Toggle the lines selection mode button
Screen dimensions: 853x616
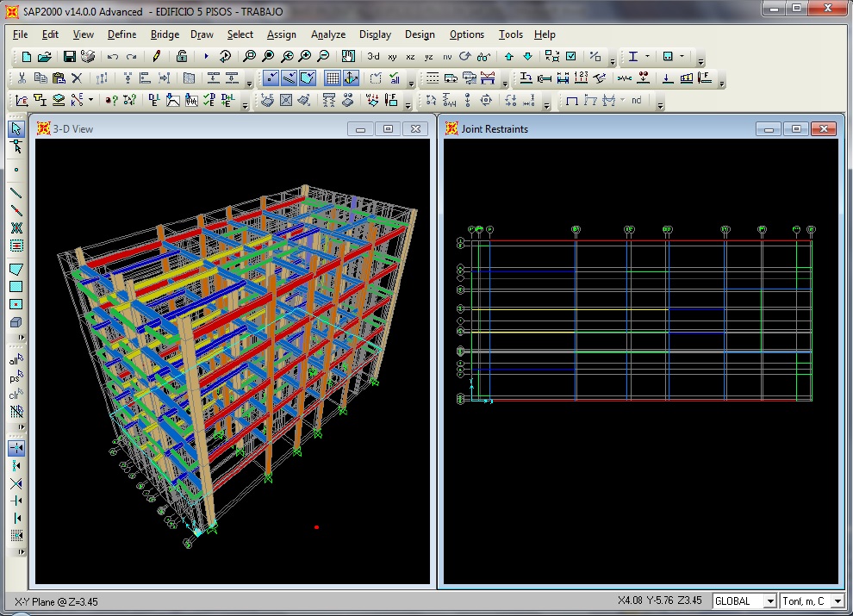[289, 78]
